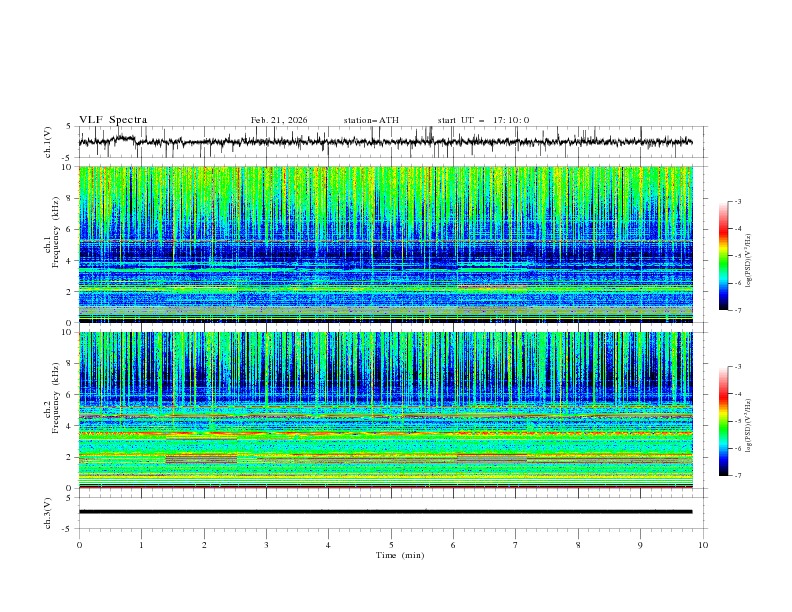792x612 pixels.
Task: Select the ch.1 colorbar "log(PSD)(V²/Hz)" label
Action: [749, 261]
